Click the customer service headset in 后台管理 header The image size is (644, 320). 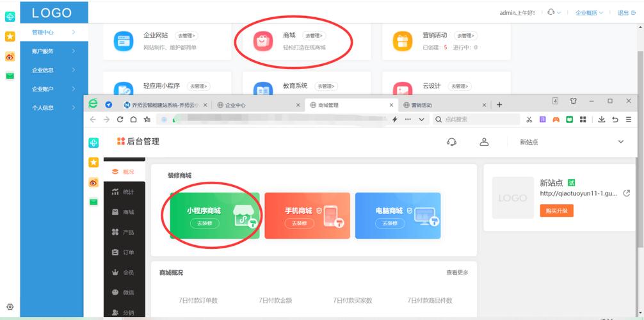(451, 142)
